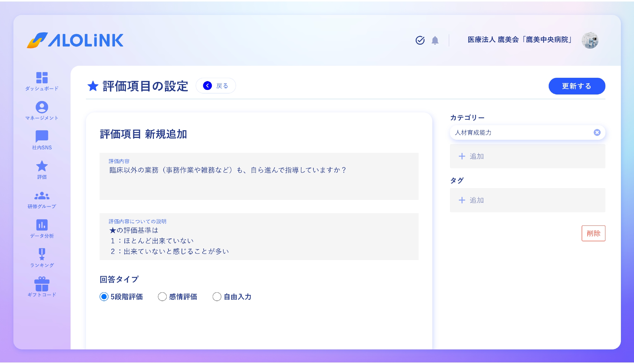
Task: Click the 評価内容 text field
Action: [259, 176]
